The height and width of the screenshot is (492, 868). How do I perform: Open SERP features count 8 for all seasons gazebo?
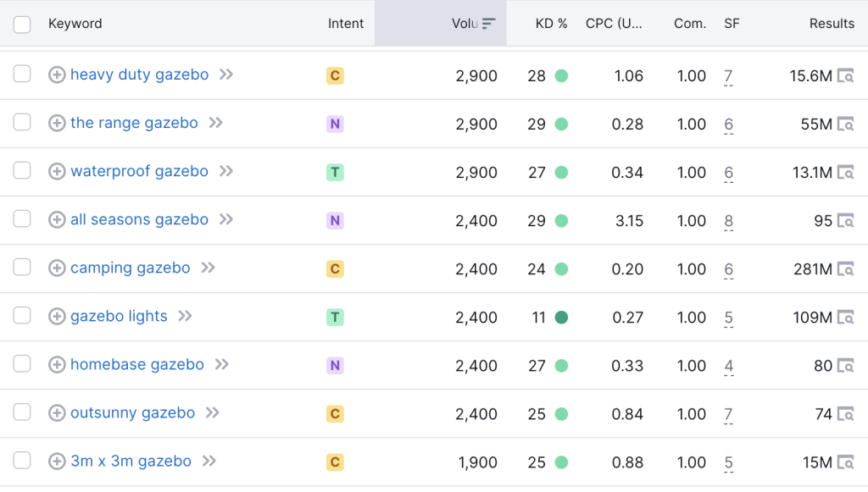coord(728,221)
